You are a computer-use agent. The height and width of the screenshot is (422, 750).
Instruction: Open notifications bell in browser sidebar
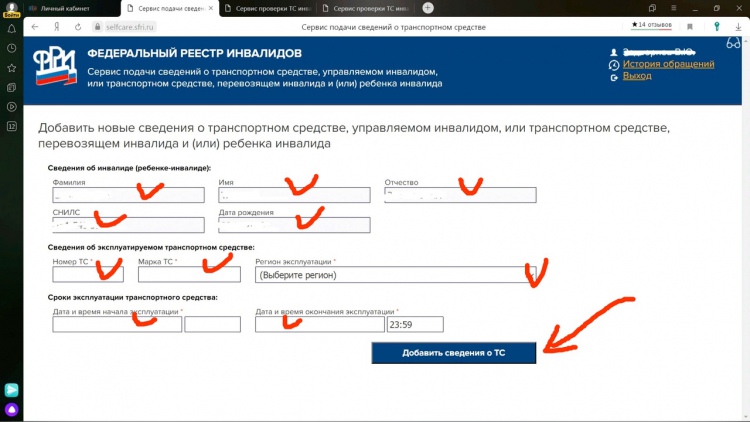pyautogui.click(x=11, y=28)
